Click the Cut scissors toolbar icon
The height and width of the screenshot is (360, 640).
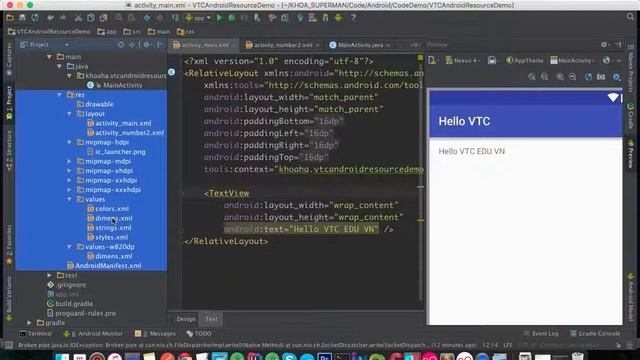pos(78,18)
